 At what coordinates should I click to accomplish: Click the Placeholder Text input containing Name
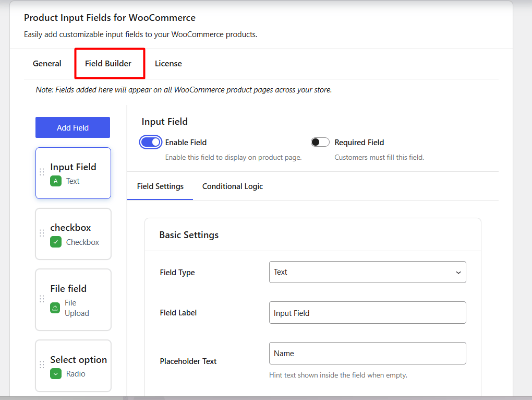tap(368, 353)
